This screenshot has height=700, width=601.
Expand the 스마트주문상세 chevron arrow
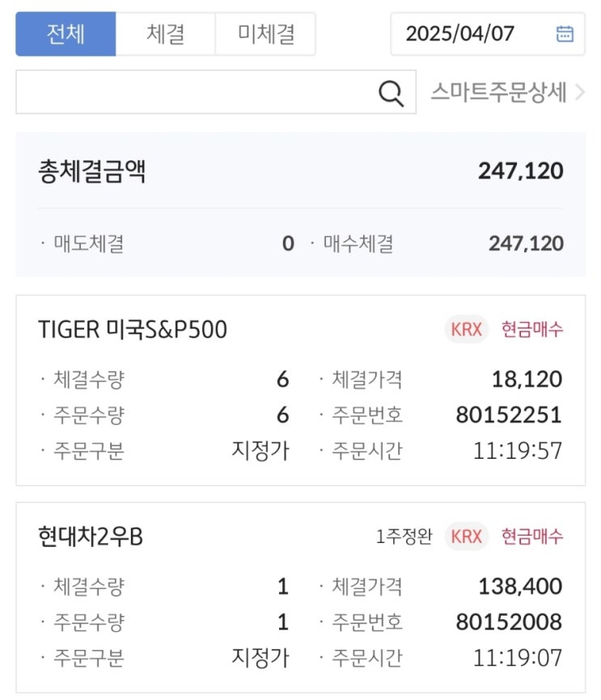(x=579, y=92)
